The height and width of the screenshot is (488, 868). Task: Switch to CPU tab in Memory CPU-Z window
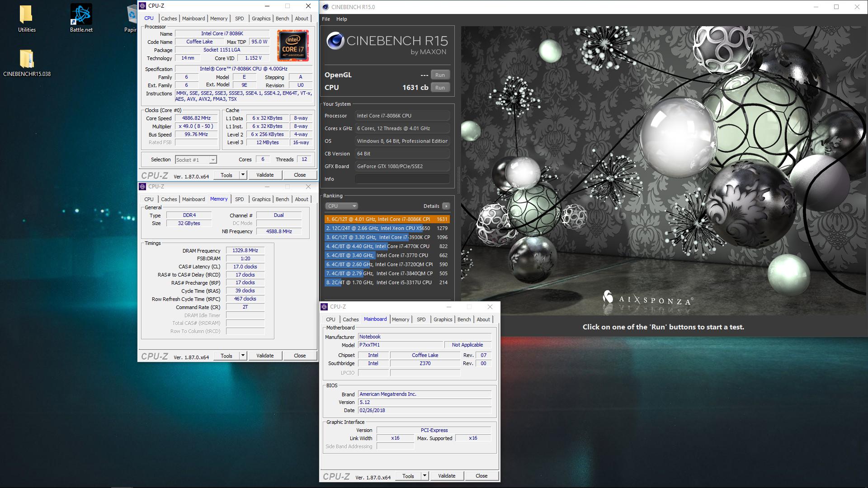coord(149,199)
